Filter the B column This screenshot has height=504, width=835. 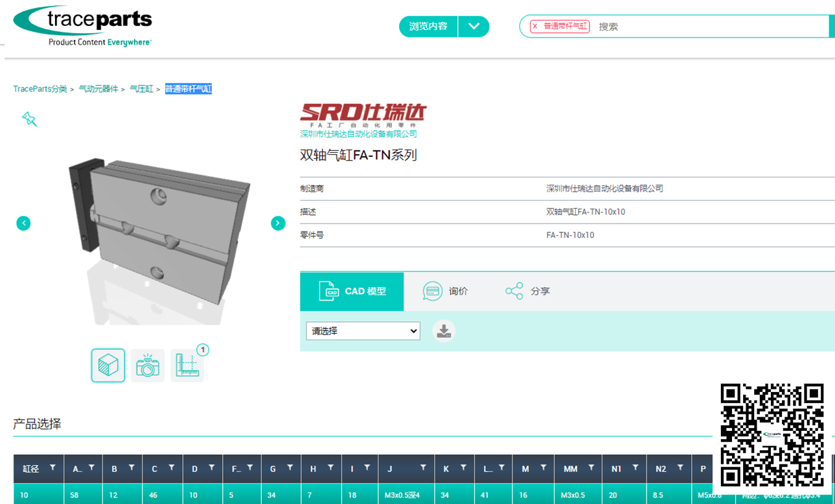pyautogui.click(x=132, y=468)
